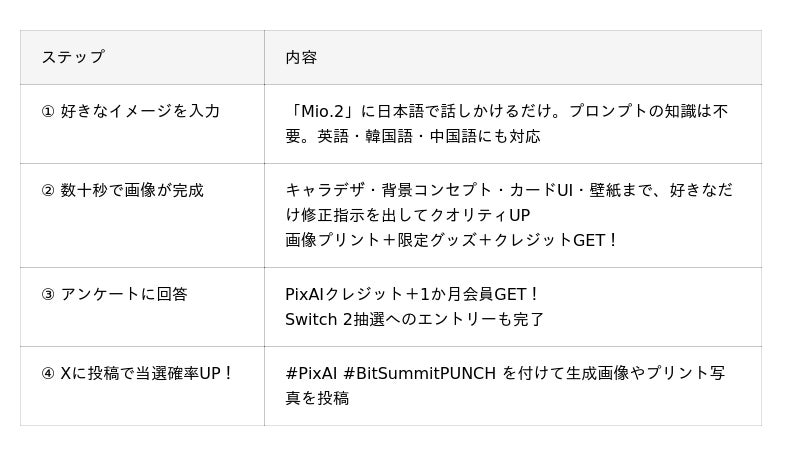Click the 真を投稿 text in last row
This screenshot has height=456, width=800.
tap(317, 398)
